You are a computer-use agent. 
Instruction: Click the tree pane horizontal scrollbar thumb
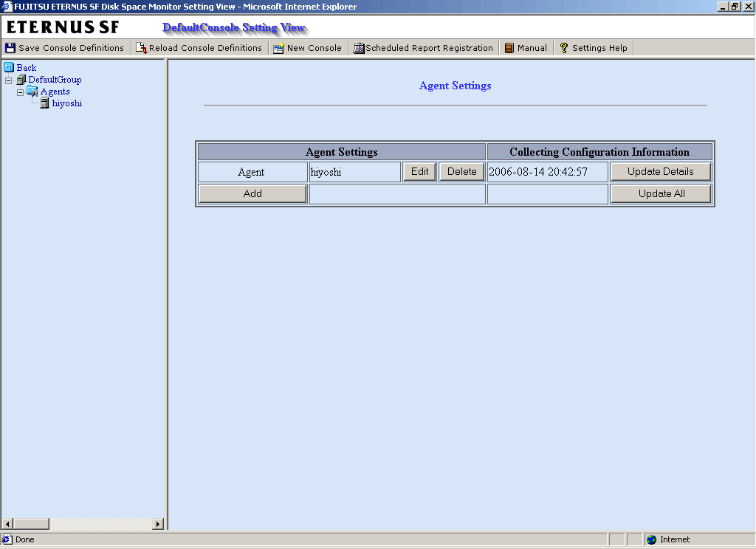[31, 523]
